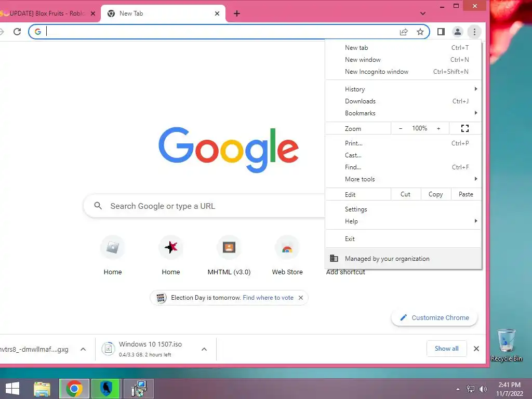Viewport: 532px width, 399px height.
Task: Expand the More tools submenu
Action: pyautogui.click(x=404, y=179)
